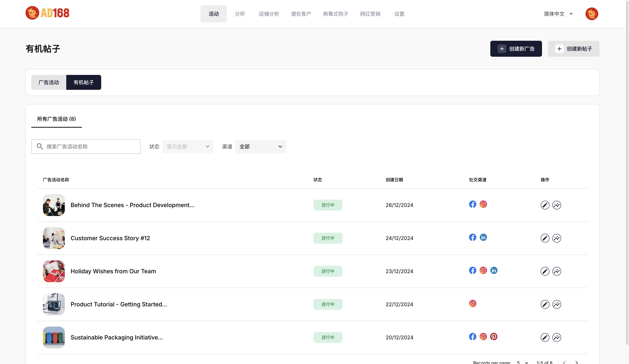Go to 潜在客户 page

[301, 14]
